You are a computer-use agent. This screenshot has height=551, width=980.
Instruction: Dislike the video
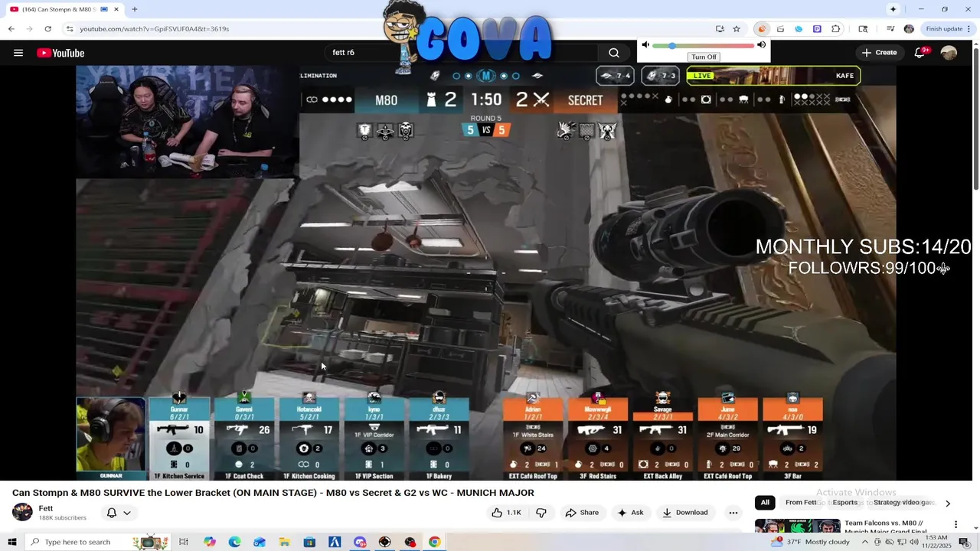pos(541,513)
